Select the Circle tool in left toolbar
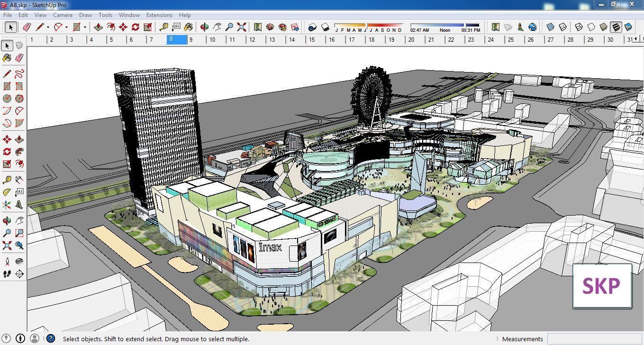The image size is (644, 345). (x=7, y=98)
